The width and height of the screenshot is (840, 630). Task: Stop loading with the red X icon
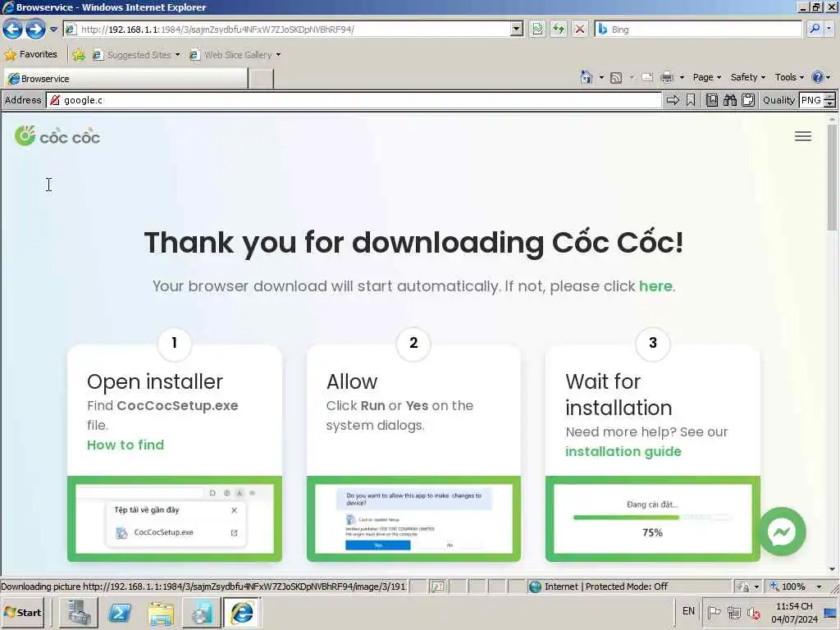click(580, 29)
